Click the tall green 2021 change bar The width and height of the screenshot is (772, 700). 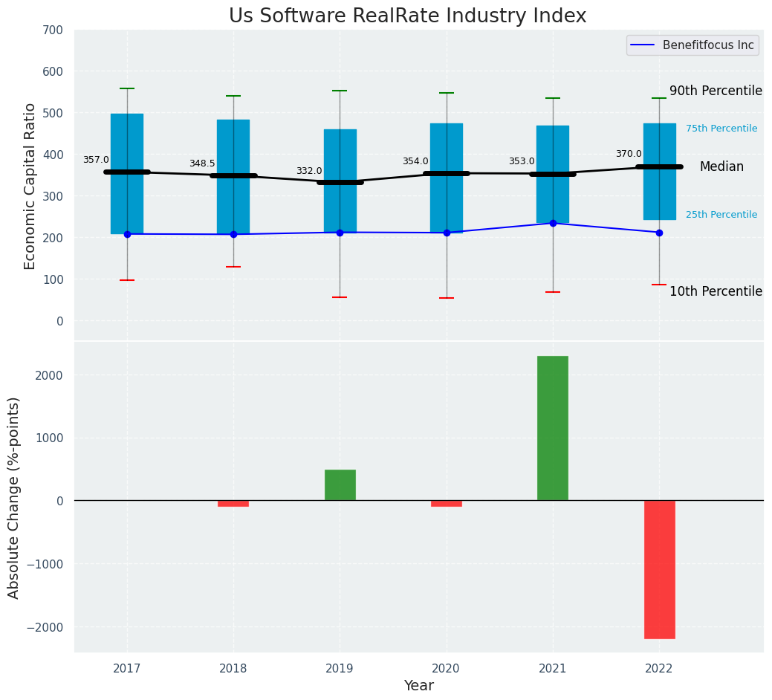(x=553, y=428)
